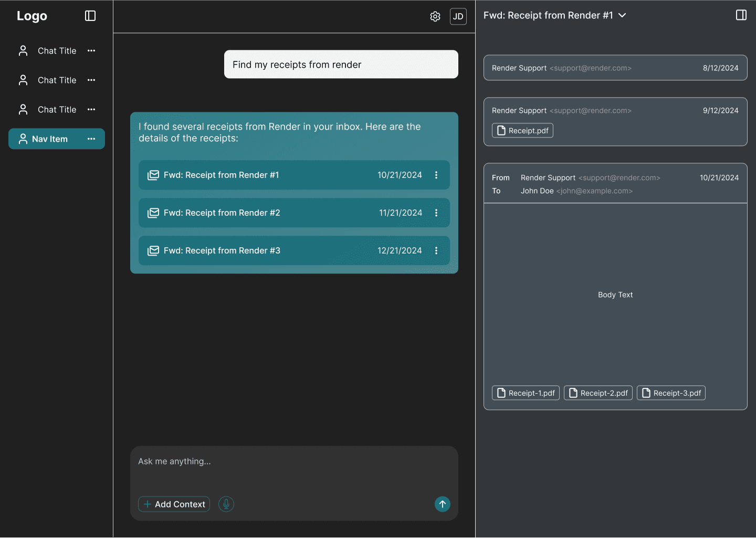Open kebab menu for Receipt from Render #2
This screenshot has height=538, width=756.
tap(436, 213)
